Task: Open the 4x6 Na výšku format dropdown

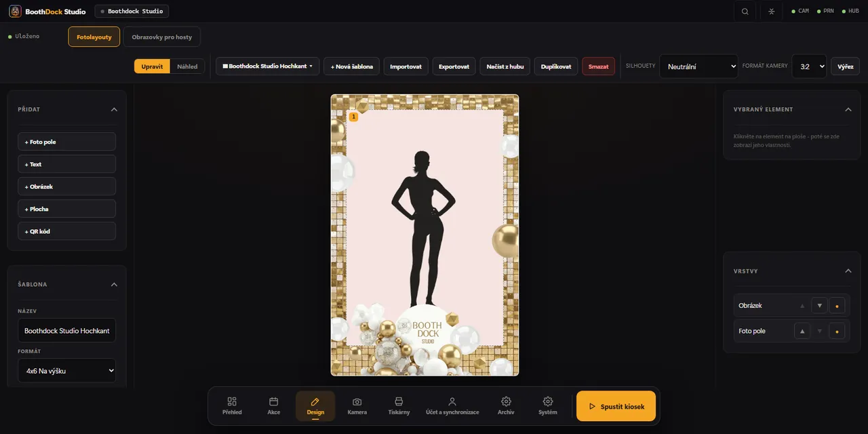Action: point(67,371)
